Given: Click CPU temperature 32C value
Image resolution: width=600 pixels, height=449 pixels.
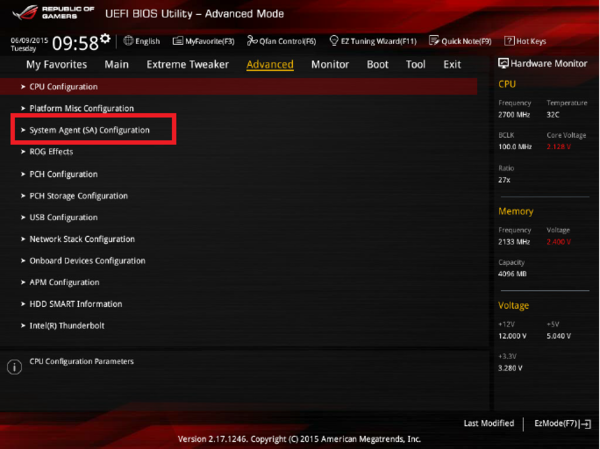Looking at the screenshot, I should tap(553, 115).
